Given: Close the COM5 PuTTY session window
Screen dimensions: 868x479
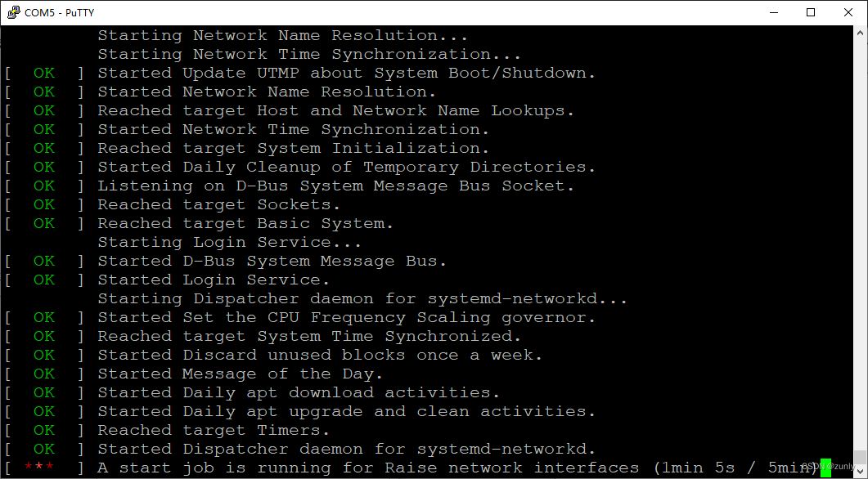Looking at the screenshot, I should coord(848,12).
